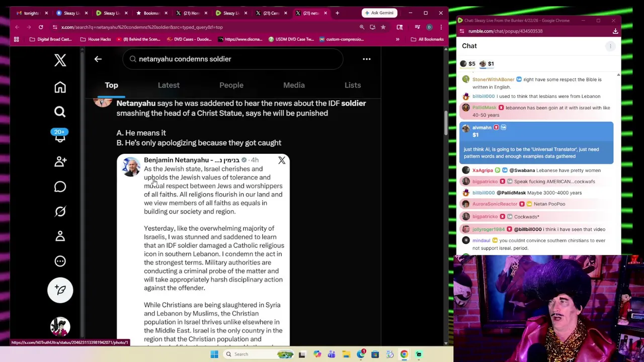
Task: Go to X Home via the house icon
Action: (60, 87)
